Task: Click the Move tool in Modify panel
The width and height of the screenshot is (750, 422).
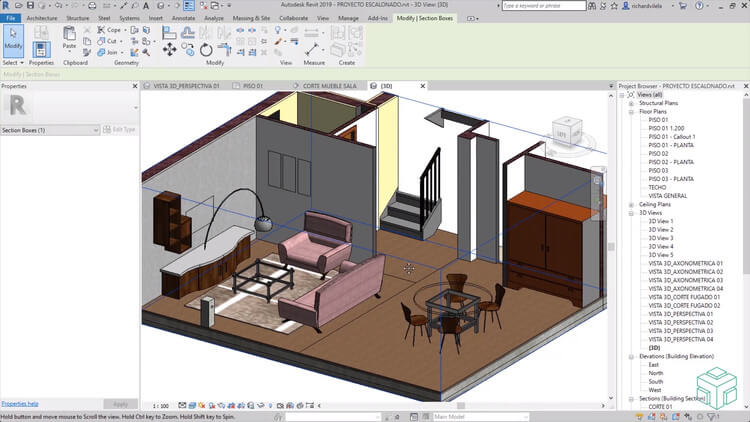Action: 169,48
